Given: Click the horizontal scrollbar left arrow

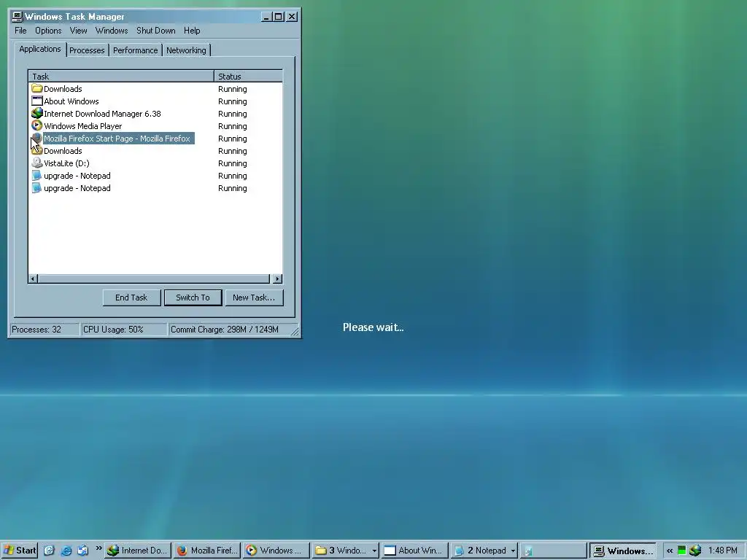Looking at the screenshot, I should (33, 279).
